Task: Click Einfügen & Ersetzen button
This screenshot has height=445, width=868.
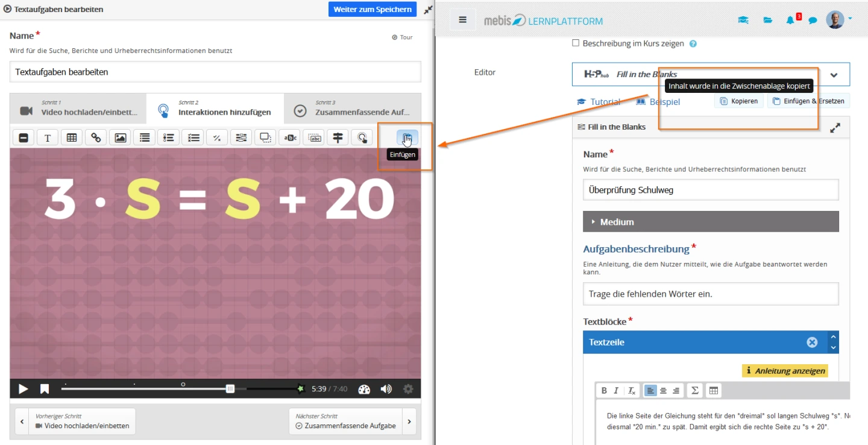Action: tap(808, 101)
